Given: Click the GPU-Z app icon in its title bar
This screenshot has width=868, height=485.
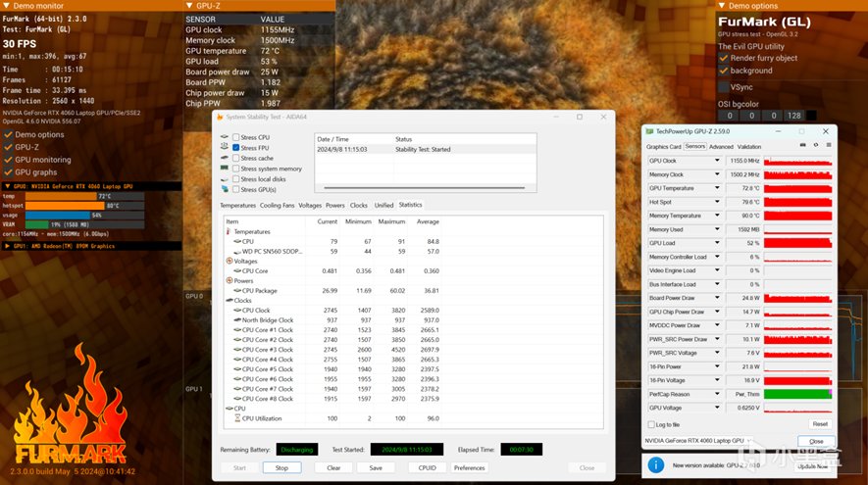Looking at the screenshot, I should pos(650,131).
